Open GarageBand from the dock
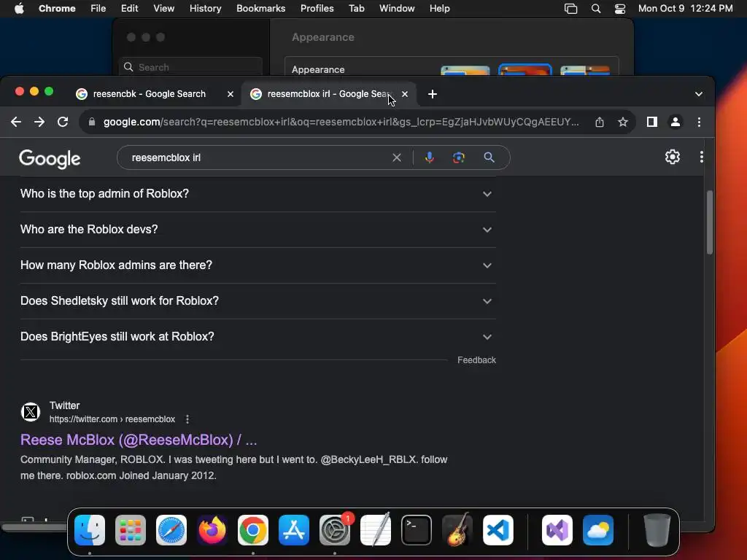 (457, 530)
